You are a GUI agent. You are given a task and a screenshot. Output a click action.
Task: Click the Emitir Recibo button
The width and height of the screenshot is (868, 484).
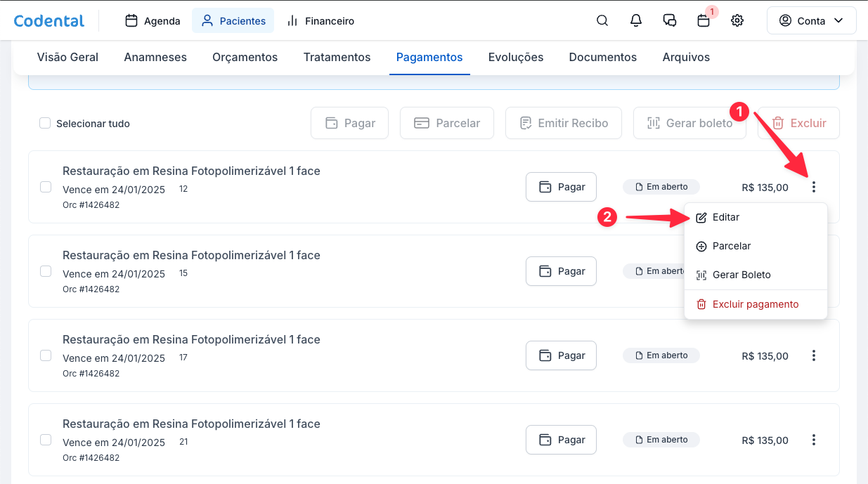(x=563, y=124)
